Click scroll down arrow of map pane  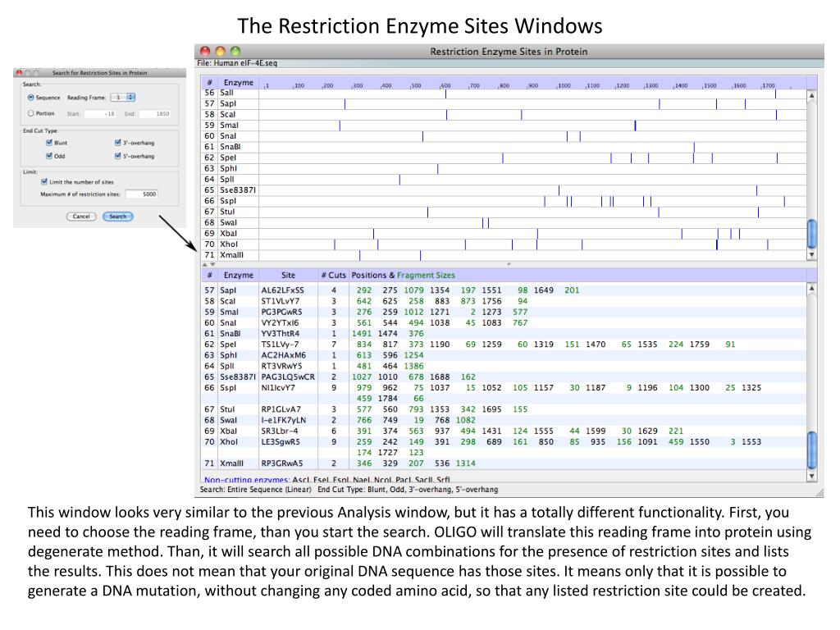coord(811,255)
